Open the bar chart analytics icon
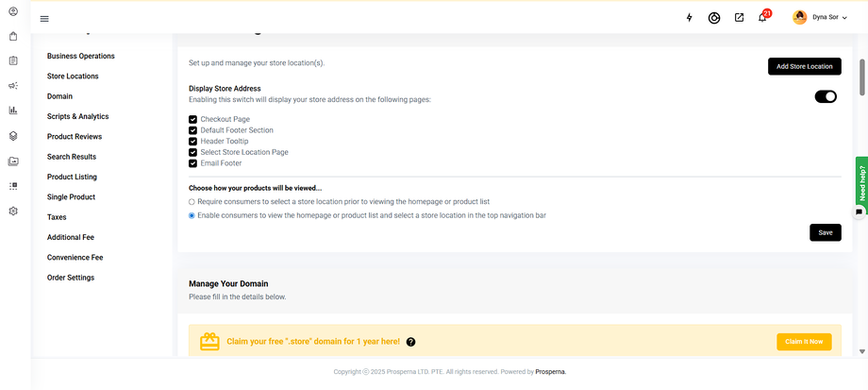This screenshot has width=868, height=390. pos(13,110)
